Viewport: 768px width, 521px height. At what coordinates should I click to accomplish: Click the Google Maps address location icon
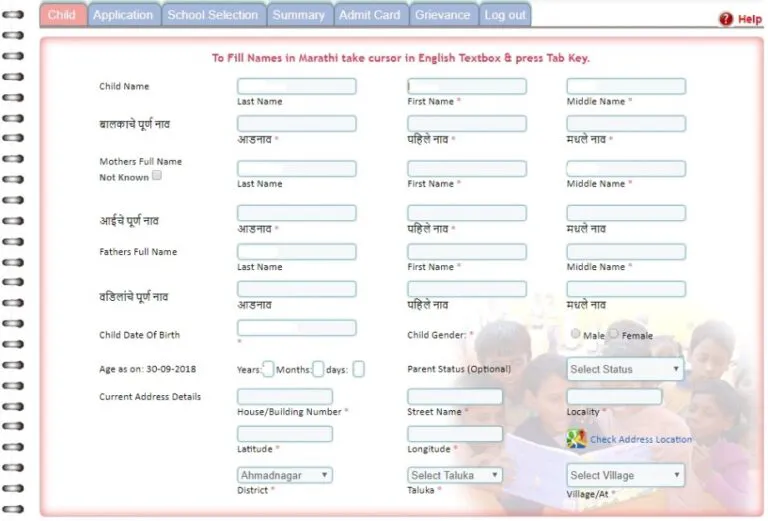tap(576, 439)
